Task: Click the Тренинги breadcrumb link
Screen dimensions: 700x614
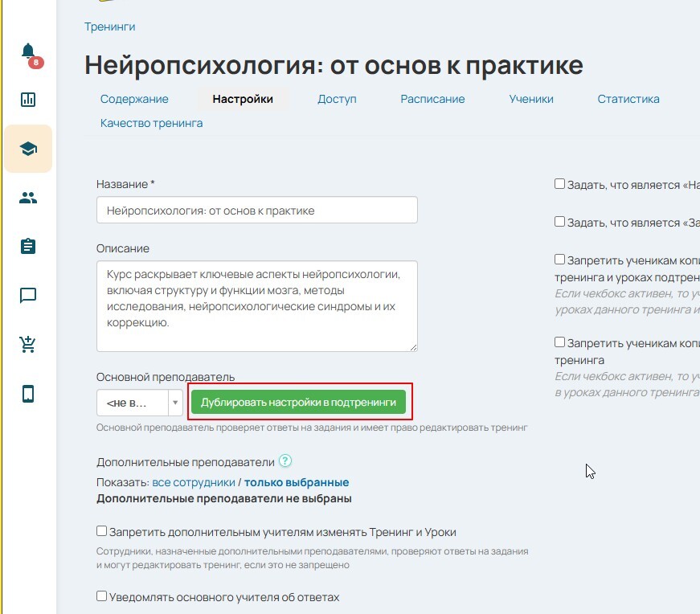Action: pyautogui.click(x=109, y=27)
